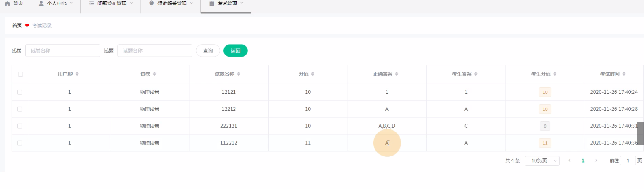The height and width of the screenshot is (189, 644).
Task: Click the vertical scrollbar thumb on right edge
Action: tap(640, 133)
